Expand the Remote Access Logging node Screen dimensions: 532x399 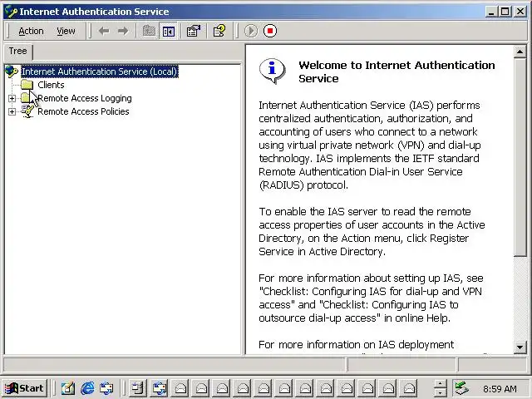point(12,98)
